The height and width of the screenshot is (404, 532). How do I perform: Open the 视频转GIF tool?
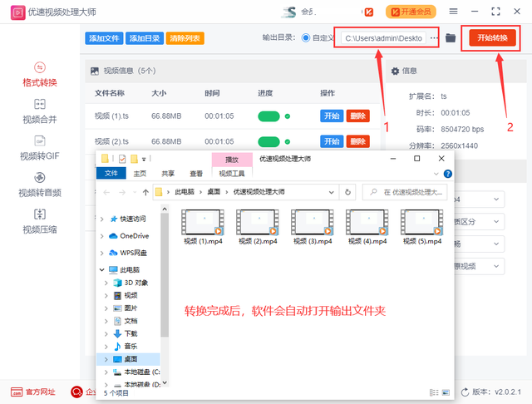click(39, 148)
